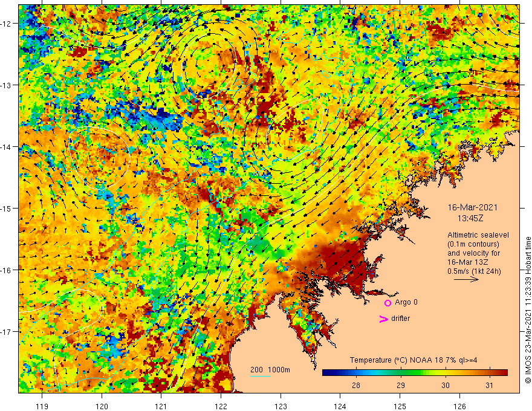Click latitude axis label -13
The height and width of the screenshot is (411, 532).
click(x=6, y=85)
